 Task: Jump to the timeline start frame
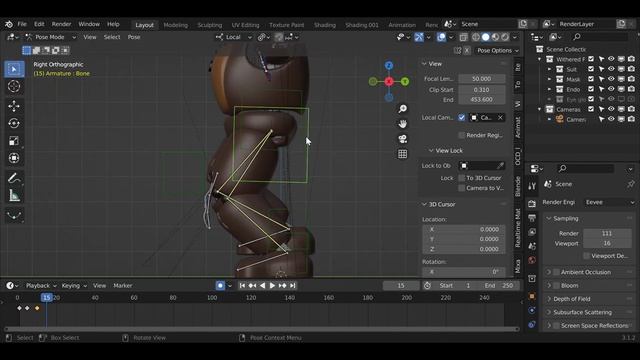pos(242,286)
